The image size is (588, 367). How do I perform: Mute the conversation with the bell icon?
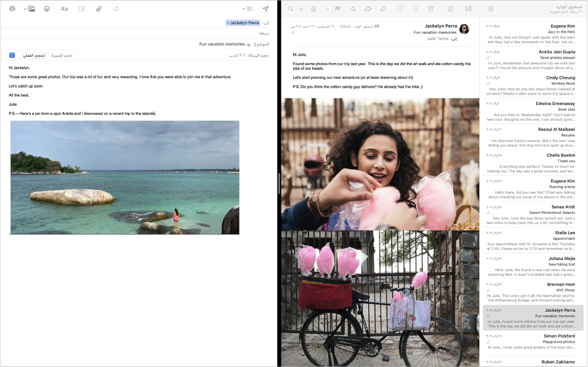point(313,9)
